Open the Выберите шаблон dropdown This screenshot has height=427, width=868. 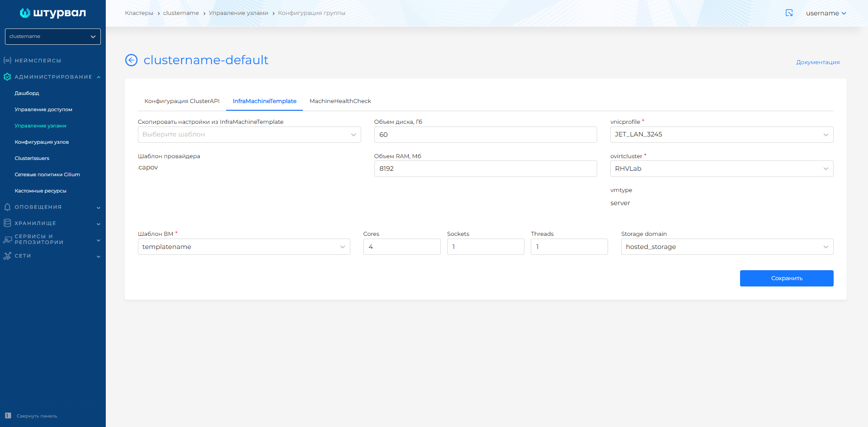pyautogui.click(x=250, y=135)
